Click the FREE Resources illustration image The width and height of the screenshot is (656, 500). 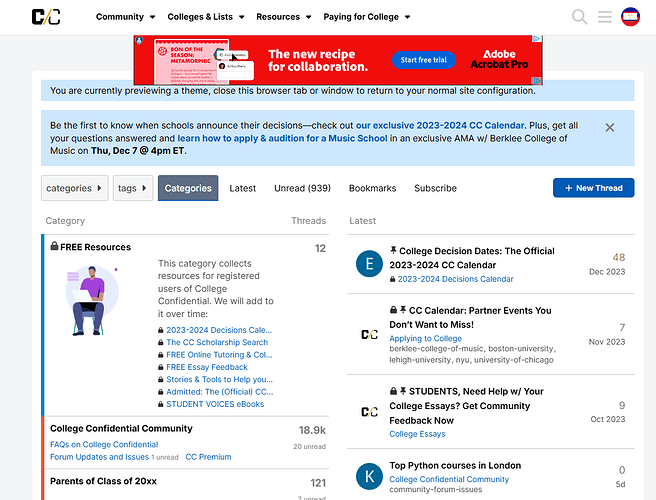pyautogui.click(x=92, y=300)
